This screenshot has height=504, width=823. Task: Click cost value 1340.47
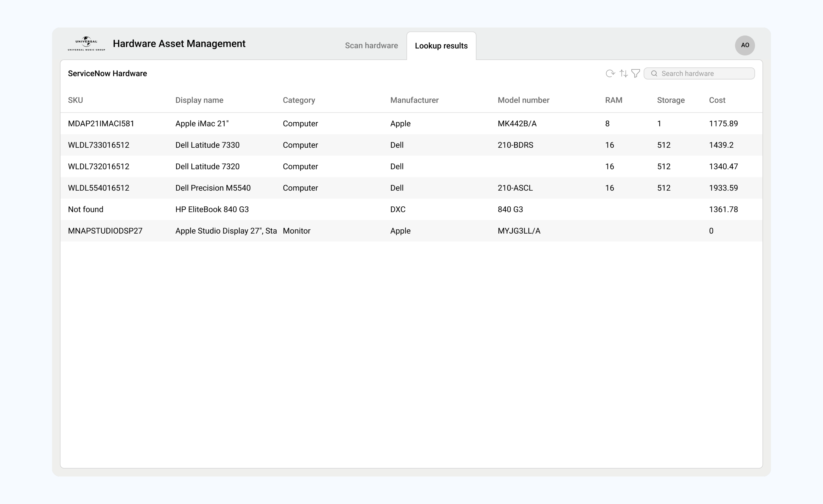[723, 166]
